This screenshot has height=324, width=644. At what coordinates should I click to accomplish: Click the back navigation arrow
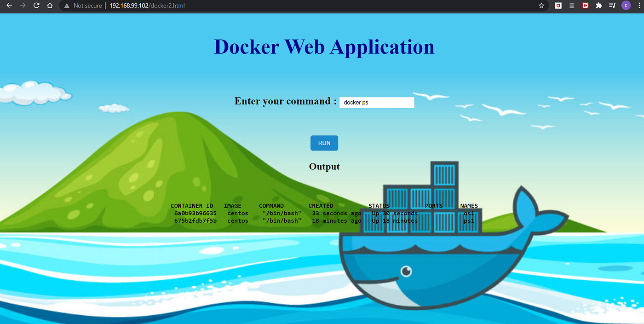pyautogui.click(x=9, y=6)
